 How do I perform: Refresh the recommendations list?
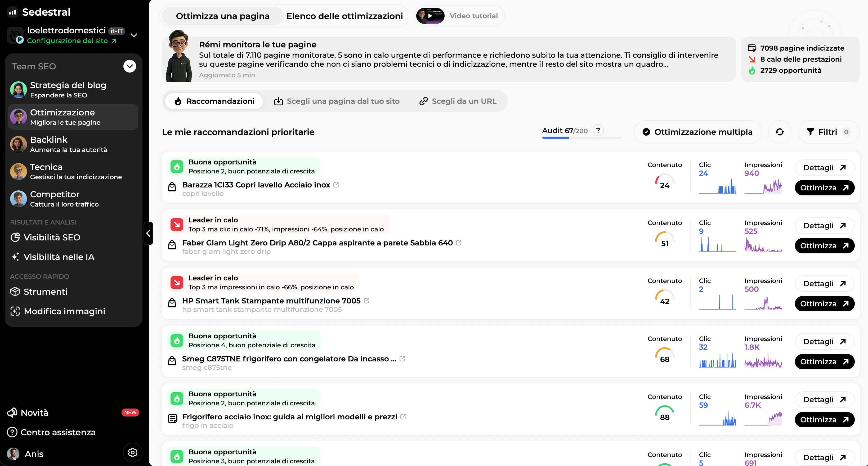[780, 132]
